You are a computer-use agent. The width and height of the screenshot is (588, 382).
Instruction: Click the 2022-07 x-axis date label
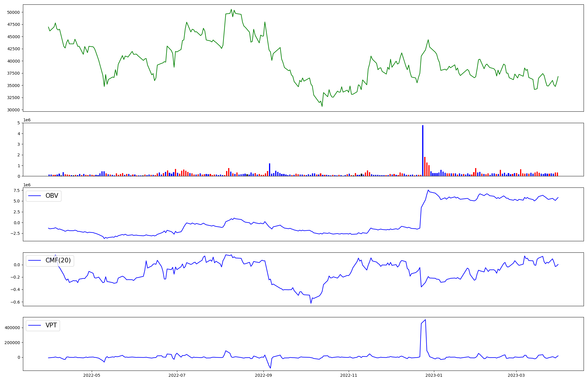[177, 375]
